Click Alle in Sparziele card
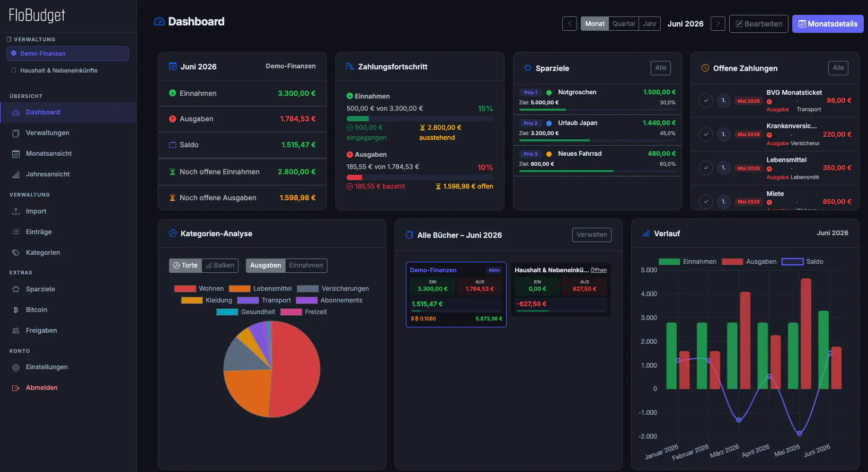Viewport: 868px width, 472px height. (x=661, y=68)
